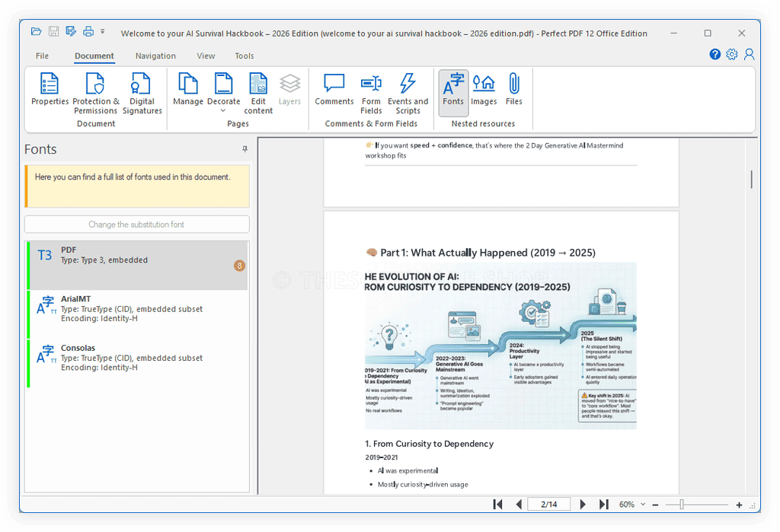Toggle the Fonts panel pin

click(x=244, y=149)
